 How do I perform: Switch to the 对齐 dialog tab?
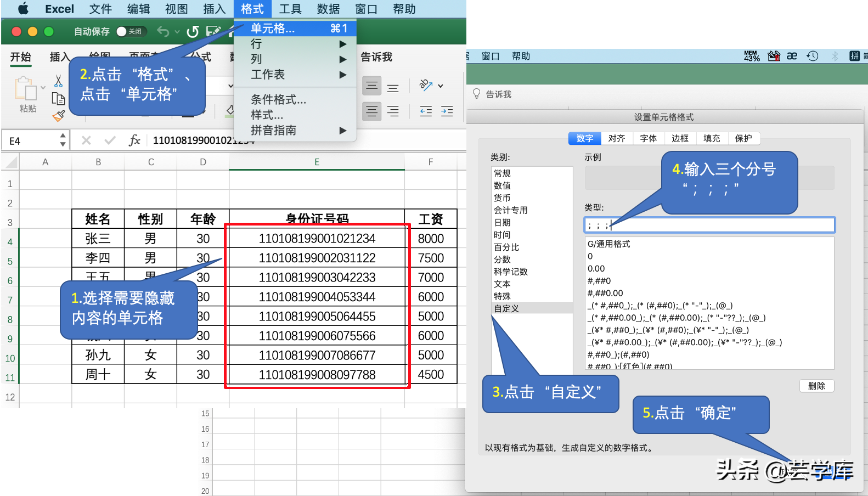pos(617,138)
